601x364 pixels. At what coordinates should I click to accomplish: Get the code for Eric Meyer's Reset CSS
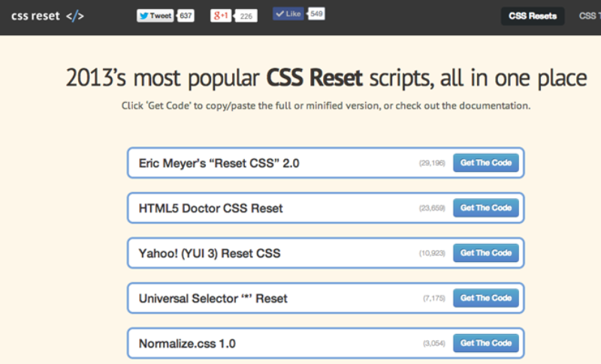point(485,163)
